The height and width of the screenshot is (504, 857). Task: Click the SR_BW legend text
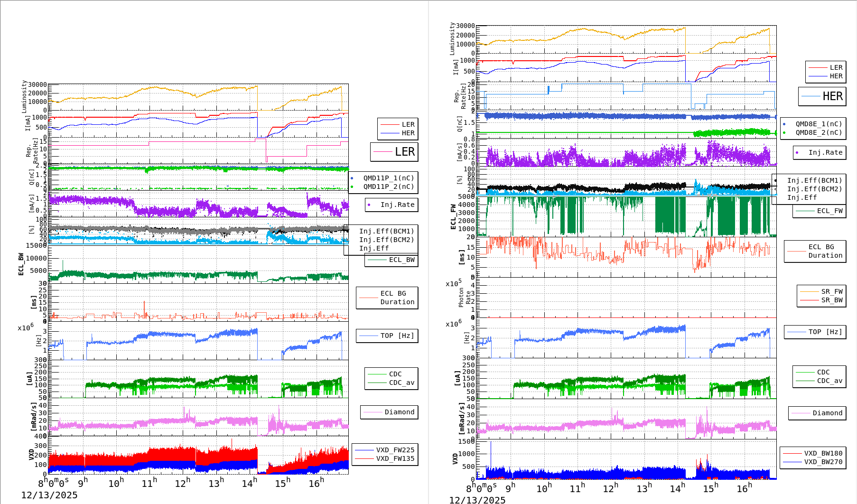pyautogui.click(x=831, y=300)
